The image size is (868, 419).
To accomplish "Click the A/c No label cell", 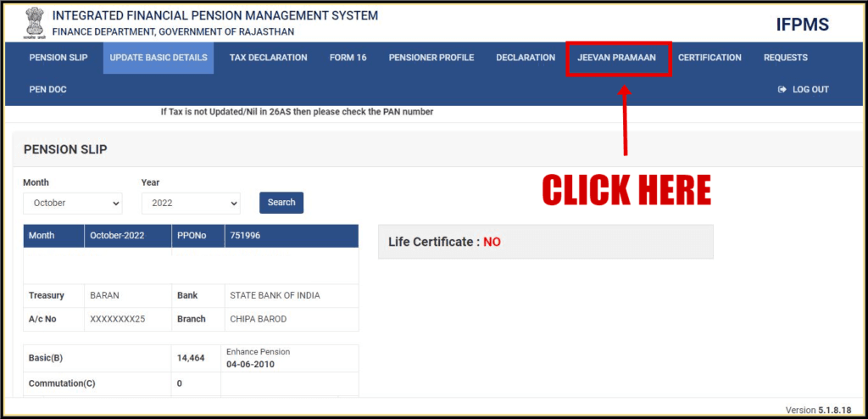I will [53, 319].
